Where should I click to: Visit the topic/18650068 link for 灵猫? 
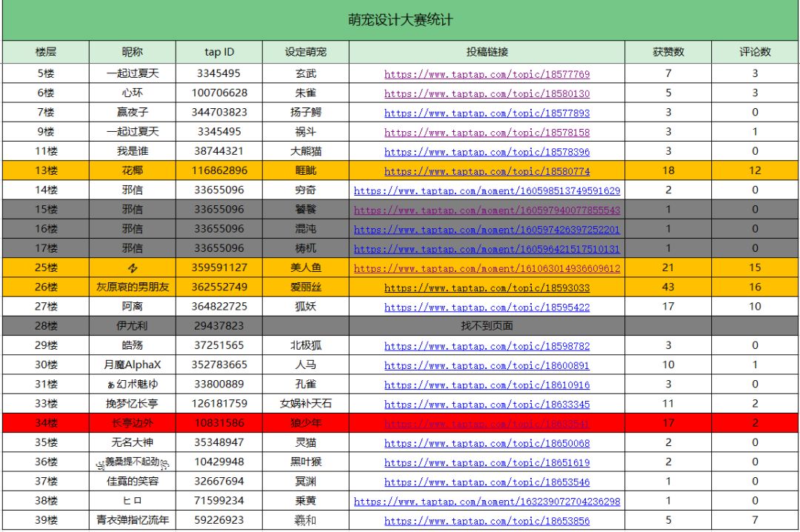[x=487, y=442]
